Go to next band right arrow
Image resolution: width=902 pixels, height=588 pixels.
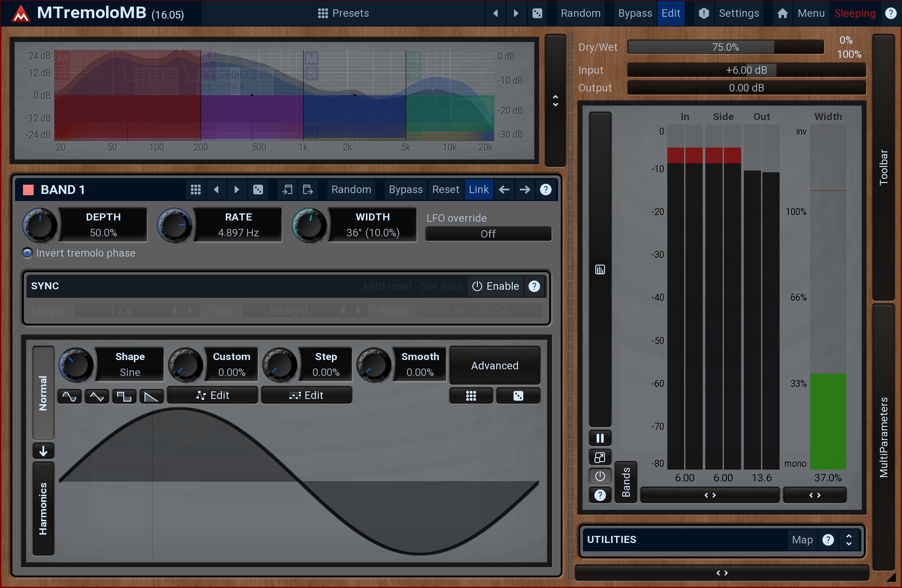[525, 190]
